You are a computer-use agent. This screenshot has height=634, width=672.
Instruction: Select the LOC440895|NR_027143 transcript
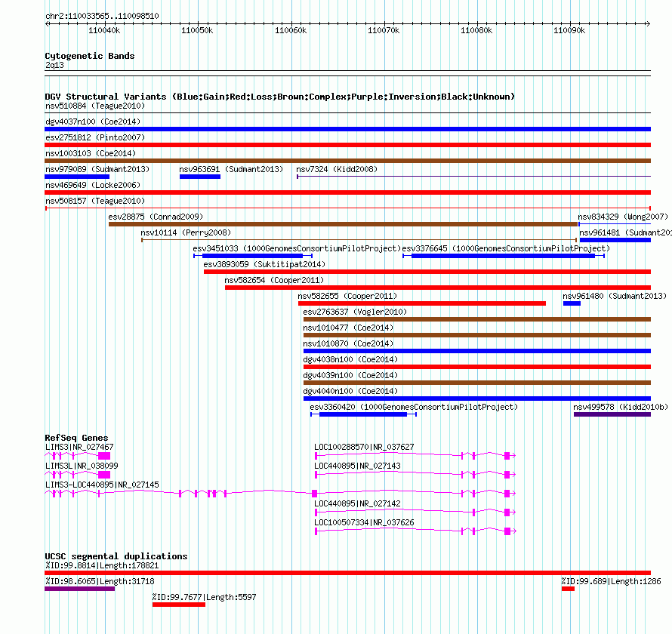click(415, 475)
